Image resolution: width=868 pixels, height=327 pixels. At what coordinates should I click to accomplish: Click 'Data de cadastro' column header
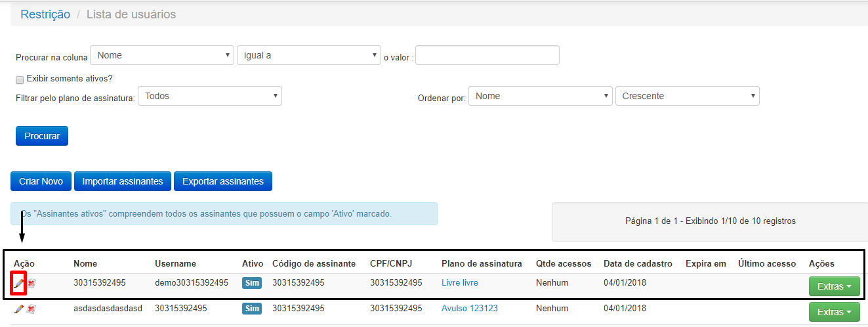tap(638, 264)
